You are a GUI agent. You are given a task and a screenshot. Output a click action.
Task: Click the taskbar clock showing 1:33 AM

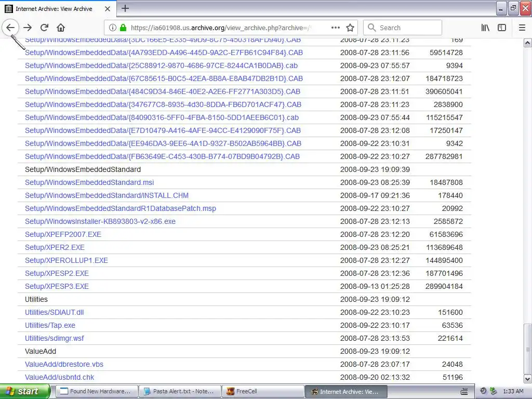point(513,391)
